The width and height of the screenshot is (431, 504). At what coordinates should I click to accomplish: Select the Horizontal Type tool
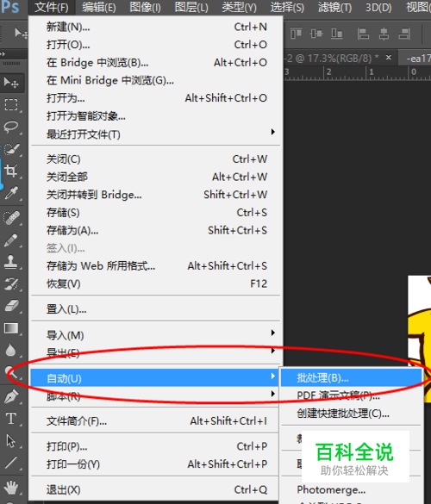tap(11, 419)
